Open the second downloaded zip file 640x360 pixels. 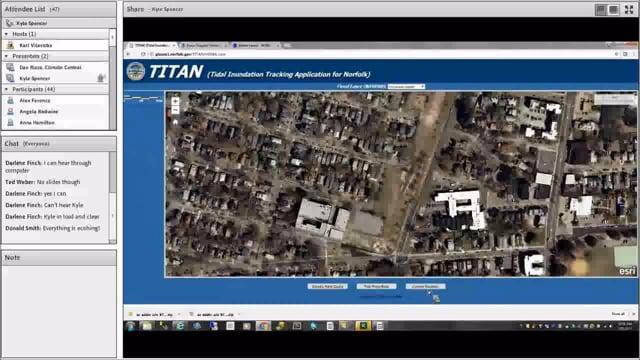212,315
